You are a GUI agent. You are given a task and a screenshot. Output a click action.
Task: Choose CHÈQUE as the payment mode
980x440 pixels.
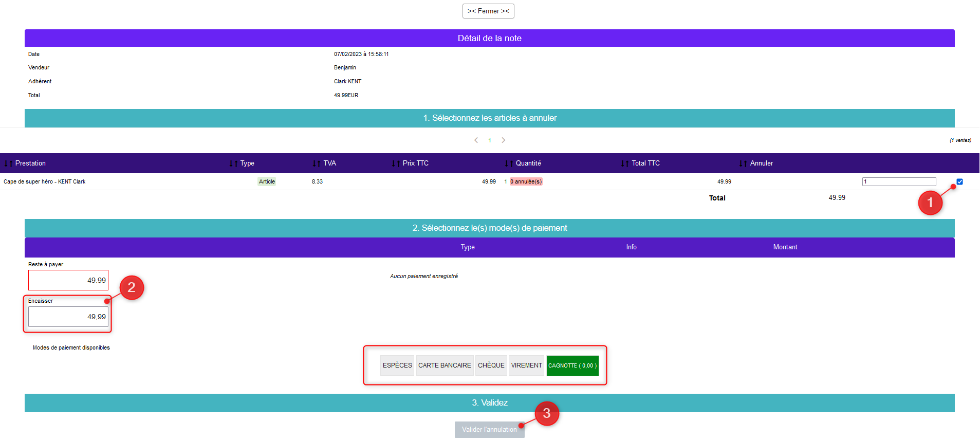click(x=491, y=365)
